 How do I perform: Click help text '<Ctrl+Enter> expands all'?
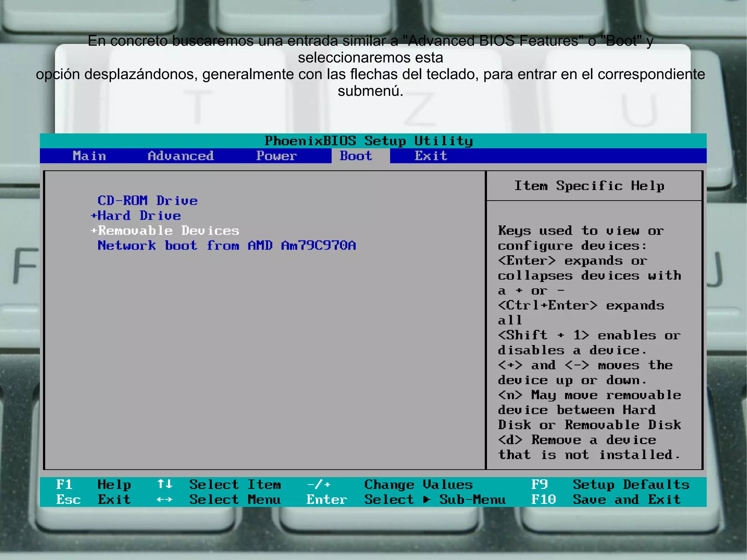click(581, 313)
